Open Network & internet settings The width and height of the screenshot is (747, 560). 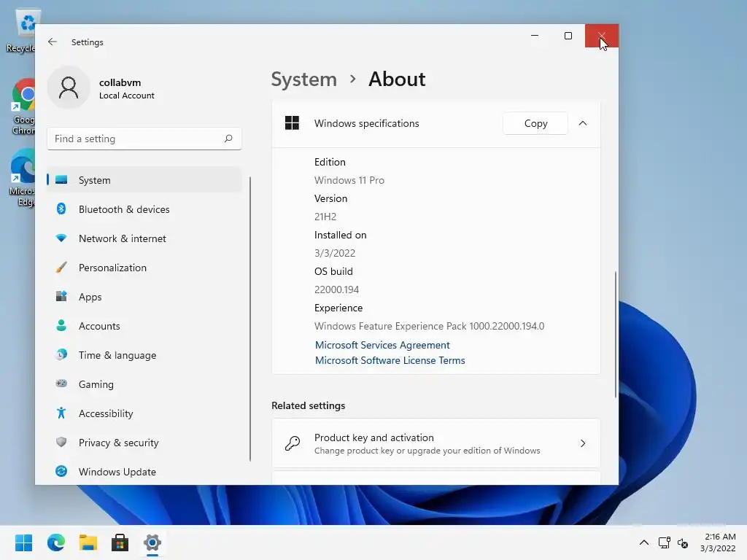pos(144,238)
